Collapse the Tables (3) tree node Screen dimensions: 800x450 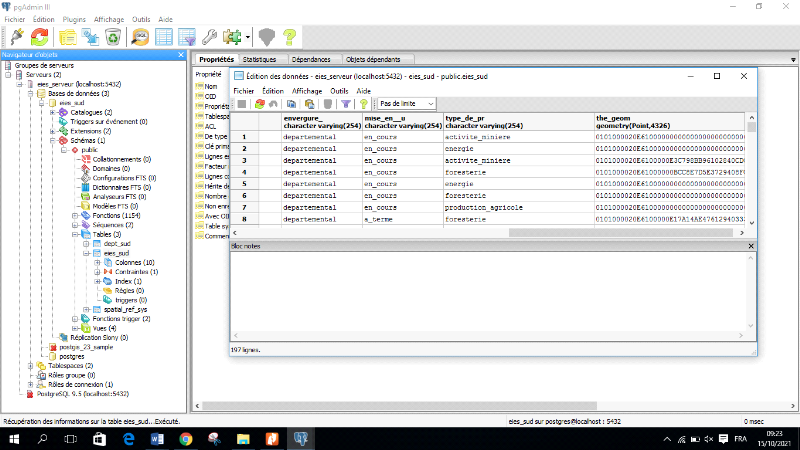(75, 234)
